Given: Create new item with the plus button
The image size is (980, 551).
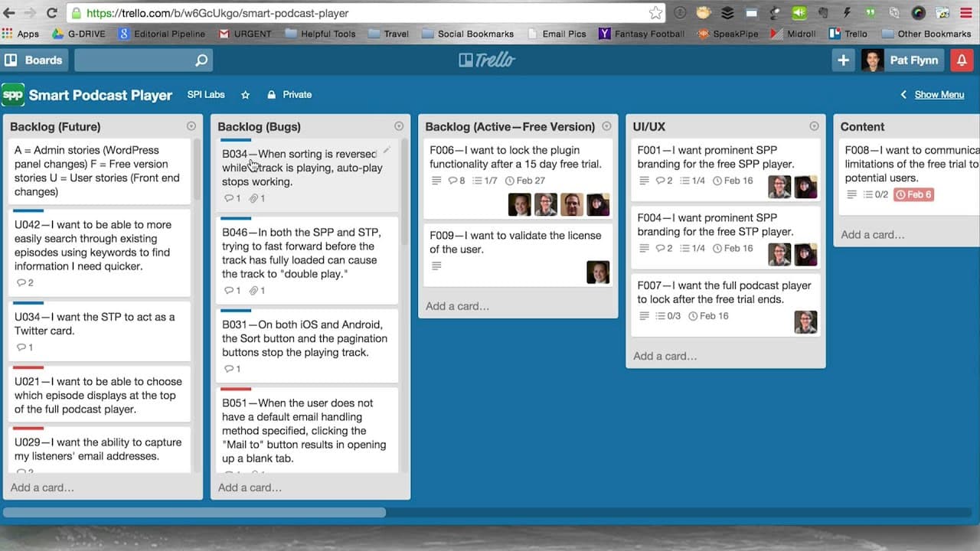Looking at the screenshot, I should click(843, 60).
